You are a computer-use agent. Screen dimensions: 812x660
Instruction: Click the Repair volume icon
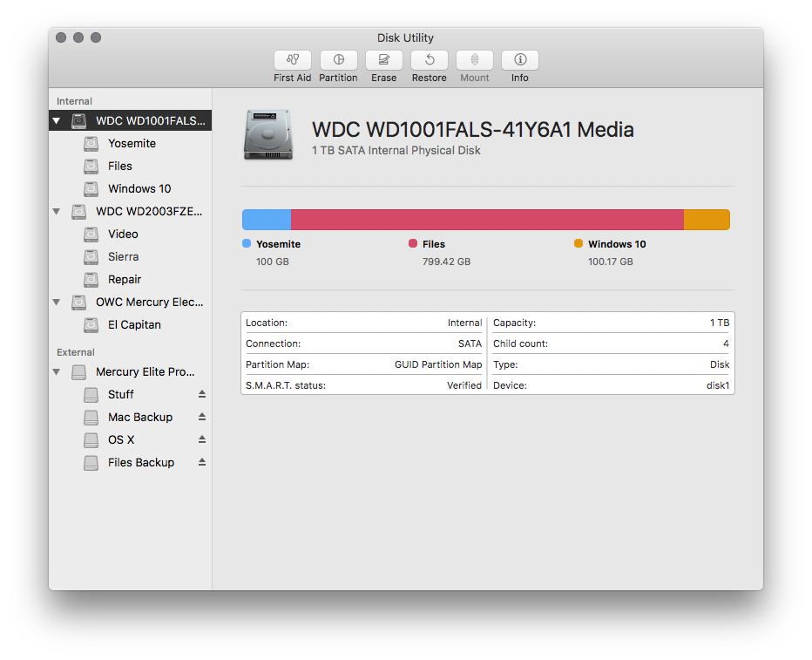tap(91, 280)
